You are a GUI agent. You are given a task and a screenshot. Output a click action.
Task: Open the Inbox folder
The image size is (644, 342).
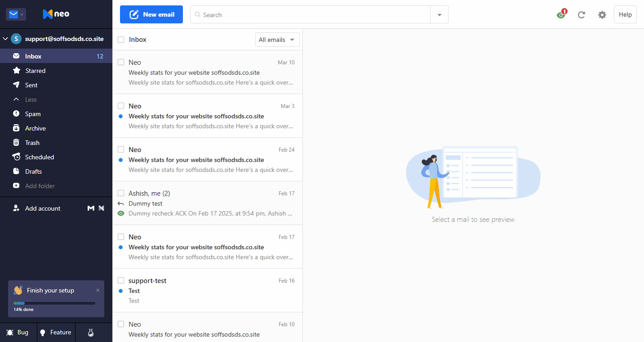56,56
